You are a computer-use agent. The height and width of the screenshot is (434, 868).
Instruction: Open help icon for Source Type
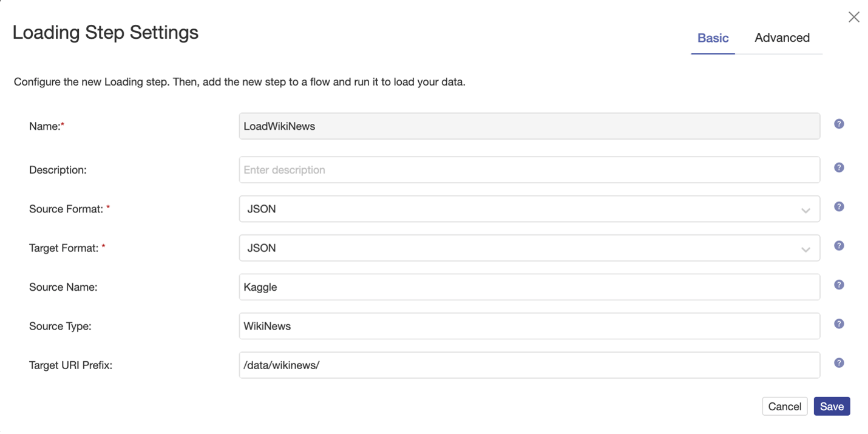[839, 324]
